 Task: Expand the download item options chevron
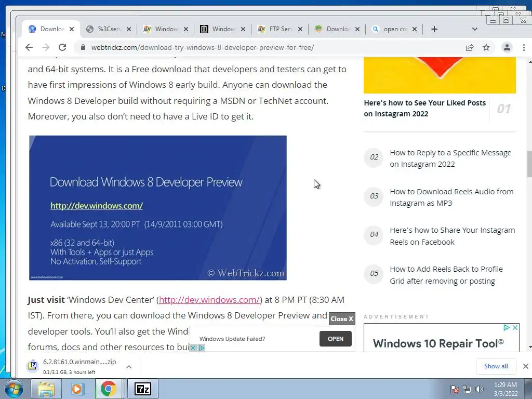pyautogui.click(x=129, y=367)
